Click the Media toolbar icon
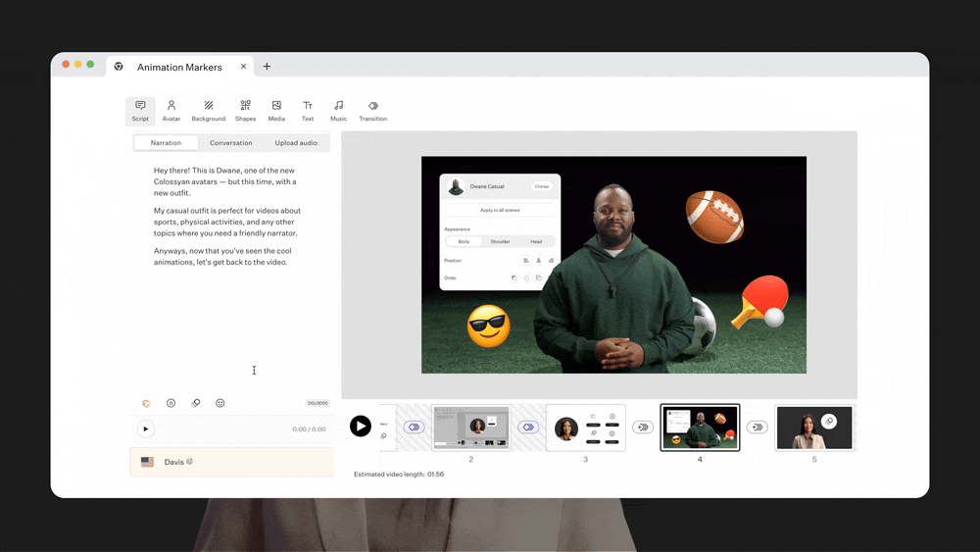This screenshot has height=552, width=980. pyautogui.click(x=276, y=110)
